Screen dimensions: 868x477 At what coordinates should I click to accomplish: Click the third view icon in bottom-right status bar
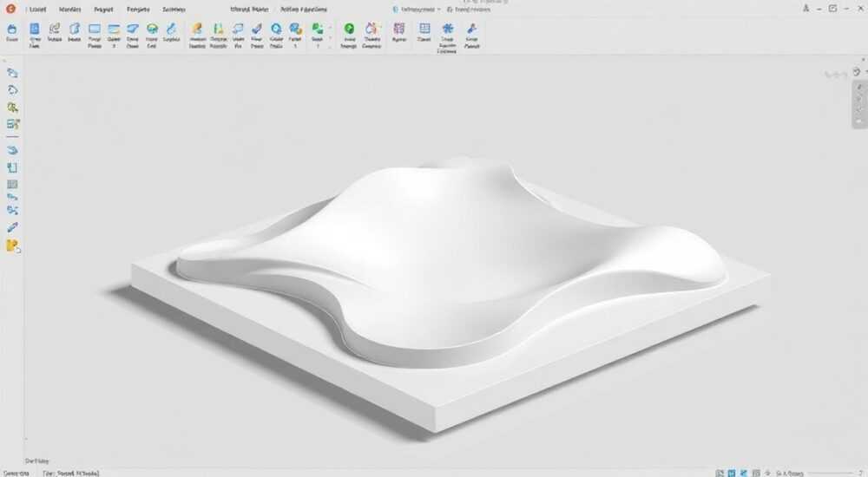(x=744, y=474)
